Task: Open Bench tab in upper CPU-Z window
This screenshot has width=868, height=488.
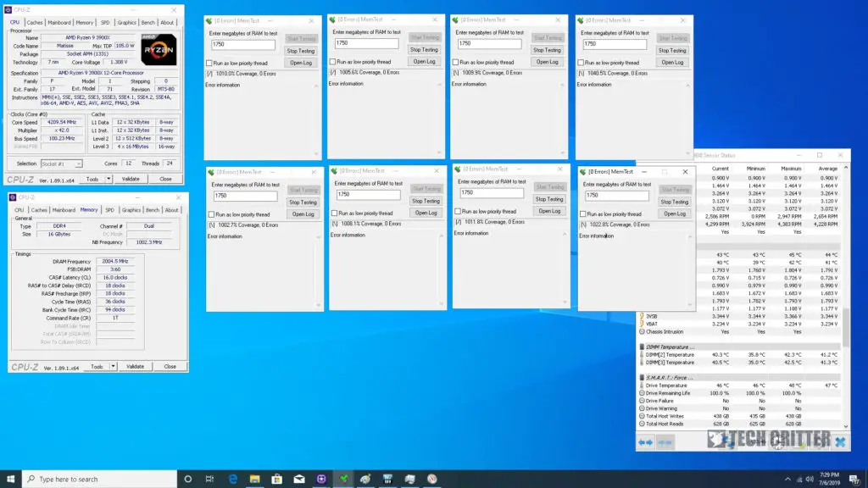Action: [147, 23]
